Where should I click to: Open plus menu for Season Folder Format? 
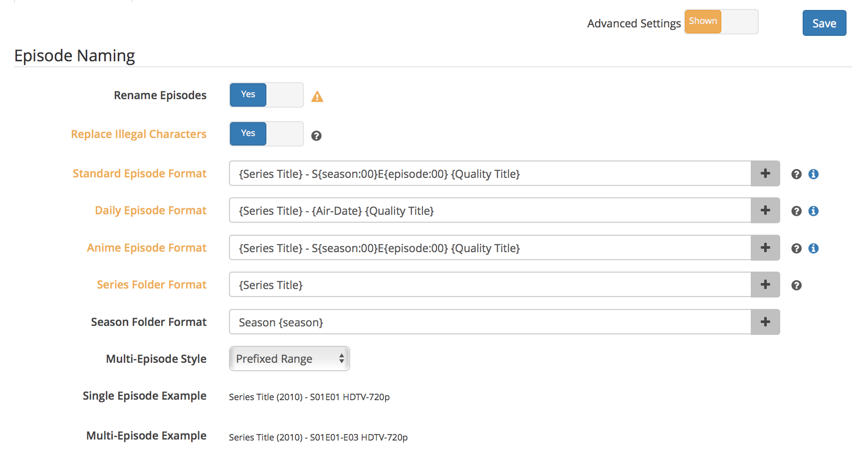click(765, 322)
